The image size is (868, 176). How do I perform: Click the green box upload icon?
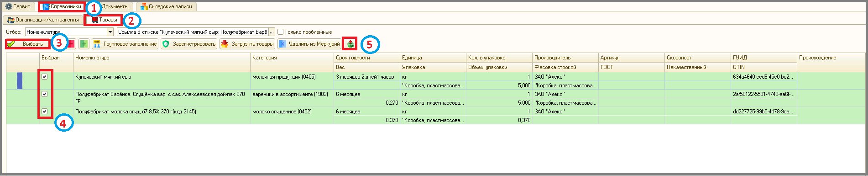(350, 44)
